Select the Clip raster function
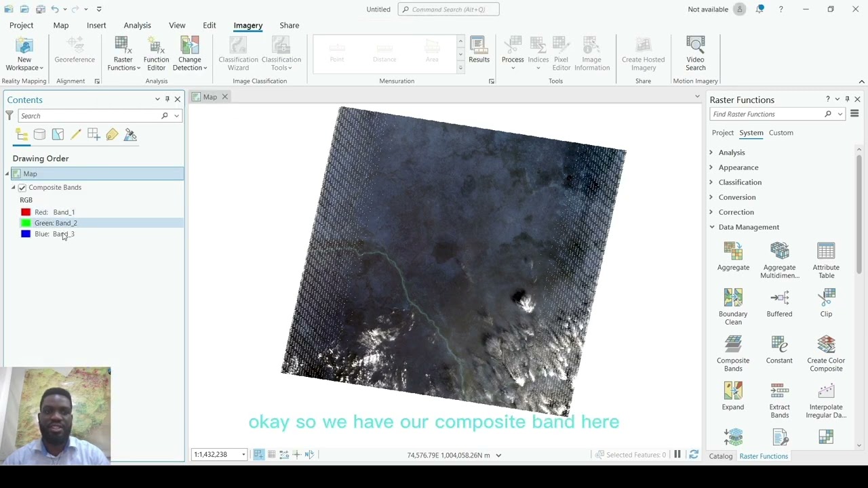 826,304
